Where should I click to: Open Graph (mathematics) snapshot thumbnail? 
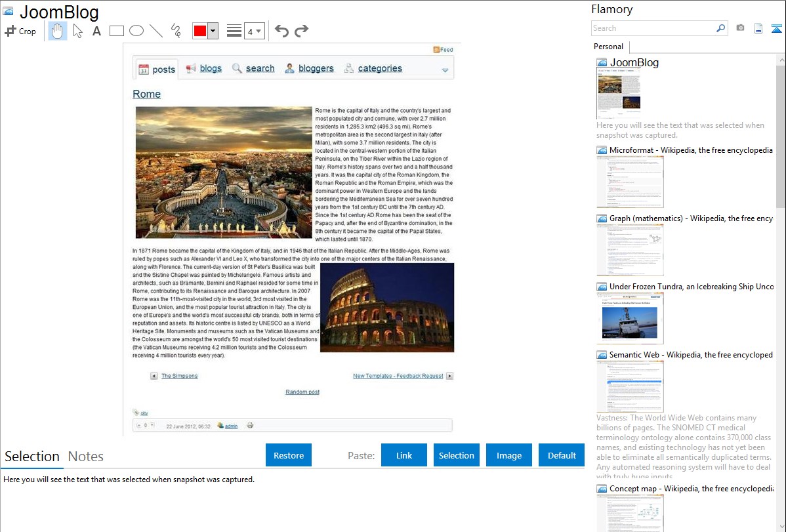[x=630, y=250]
